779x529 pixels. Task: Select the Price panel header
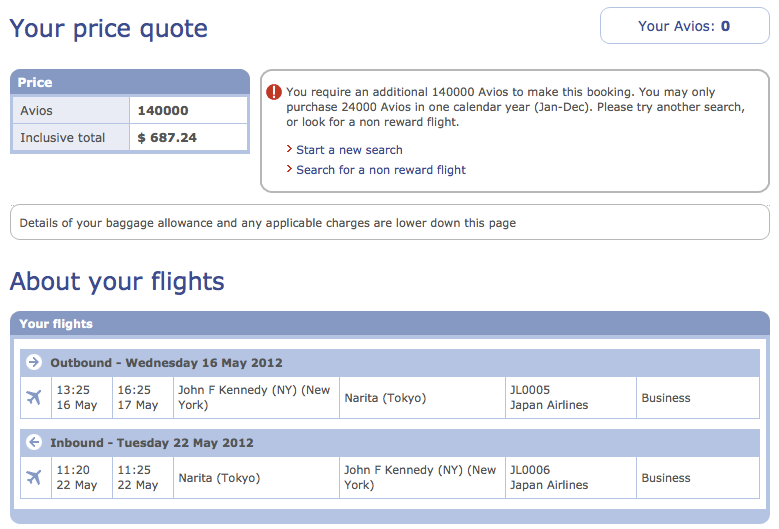coord(130,82)
